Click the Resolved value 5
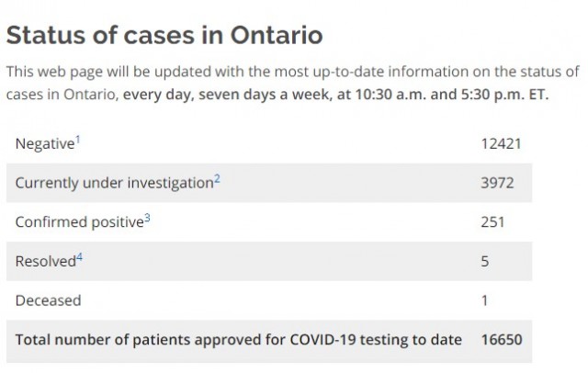 click(x=485, y=262)
